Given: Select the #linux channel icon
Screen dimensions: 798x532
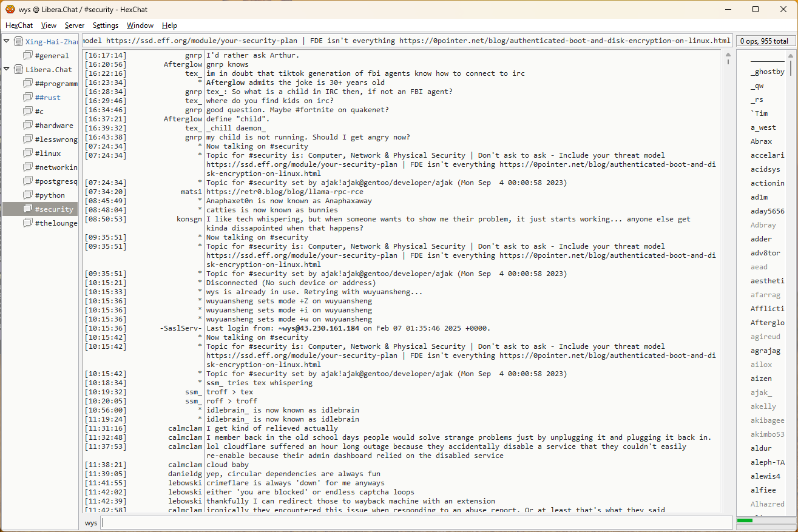Looking at the screenshot, I should [x=27, y=153].
